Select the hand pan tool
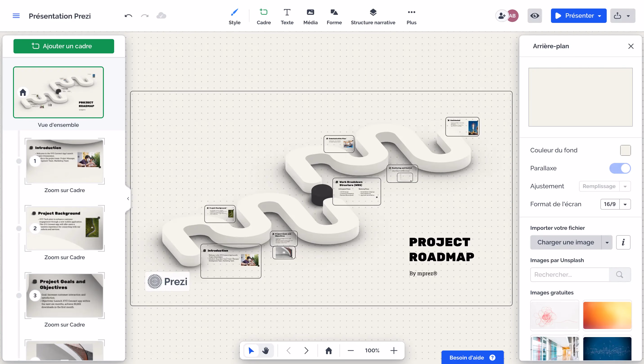644x364 pixels. (266, 351)
